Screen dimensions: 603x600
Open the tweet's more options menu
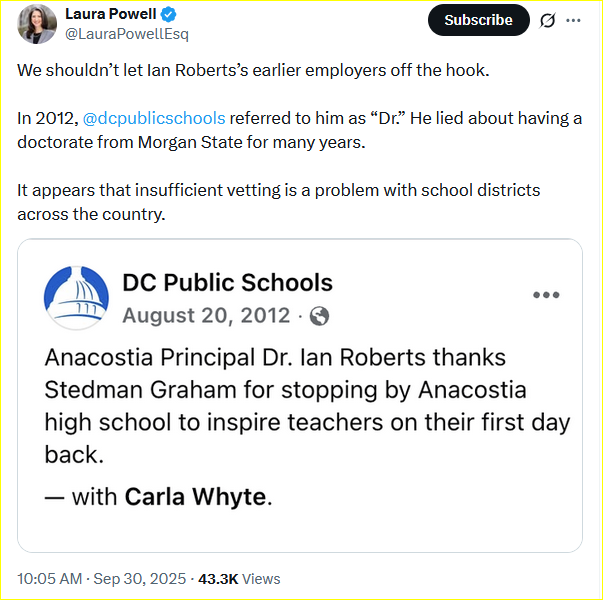click(573, 20)
